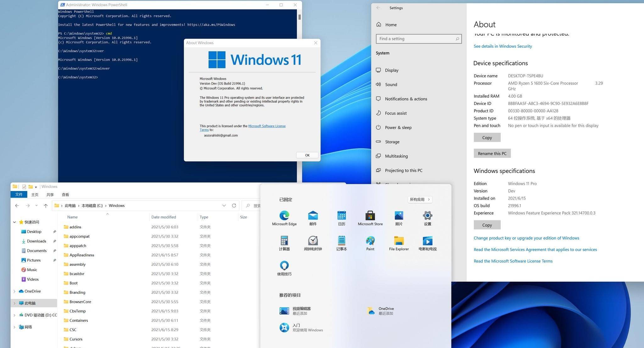Image resolution: width=644 pixels, height=348 pixels.
Task: Click the refresh button in Explorer address bar
Action: (x=234, y=205)
